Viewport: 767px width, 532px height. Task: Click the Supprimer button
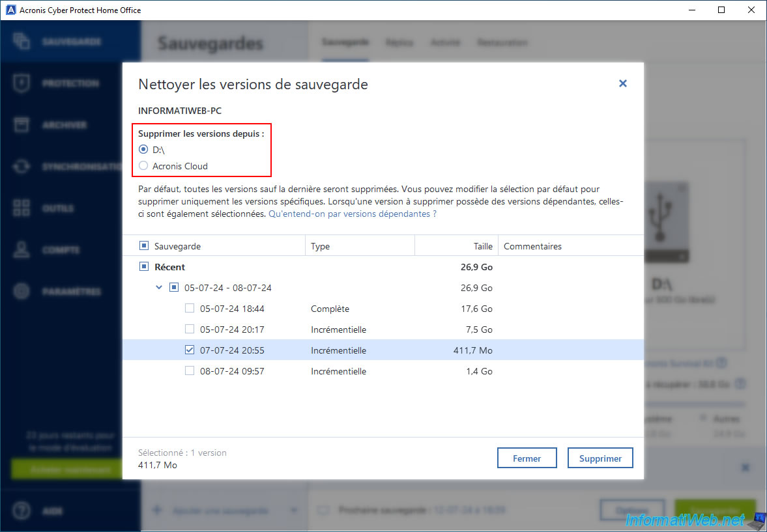coord(600,458)
